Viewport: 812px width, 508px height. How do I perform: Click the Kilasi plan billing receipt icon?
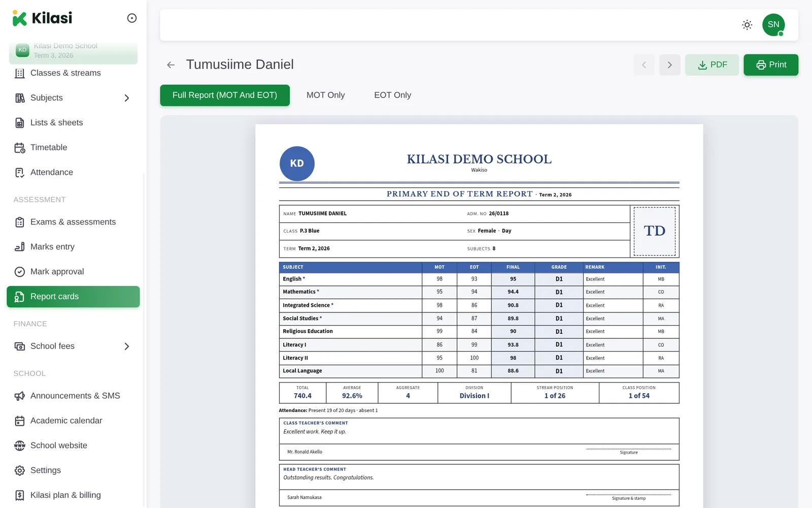(x=20, y=495)
